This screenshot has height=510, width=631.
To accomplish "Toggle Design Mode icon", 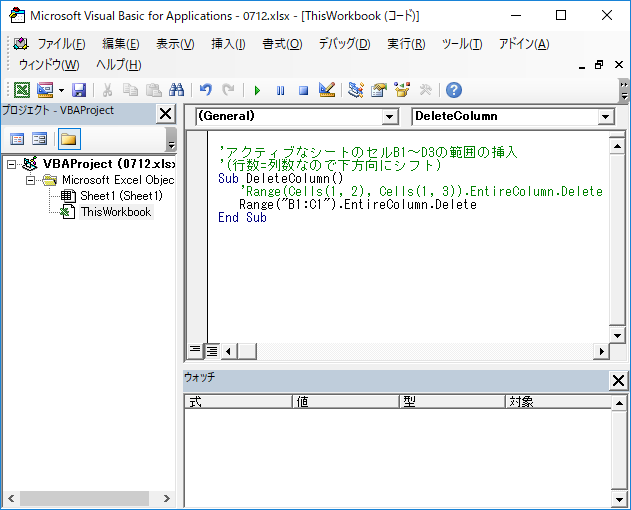I will (x=327, y=90).
